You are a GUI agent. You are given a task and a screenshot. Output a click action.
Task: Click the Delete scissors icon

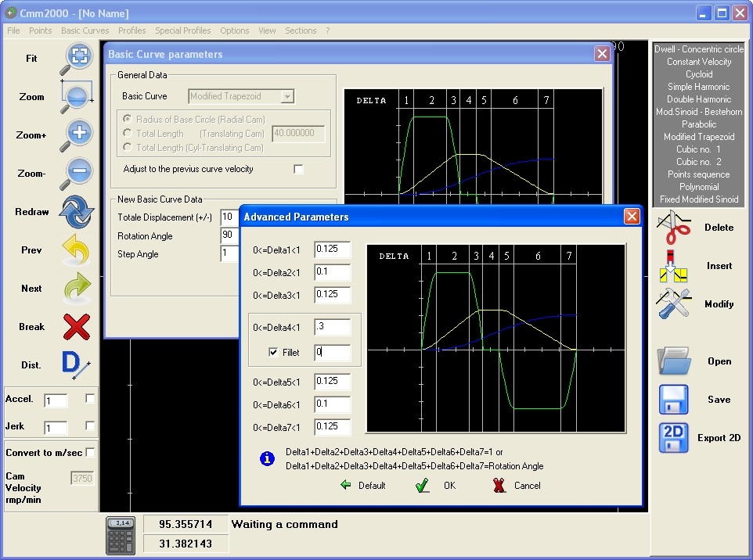pyautogui.click(x=674, y=228)
